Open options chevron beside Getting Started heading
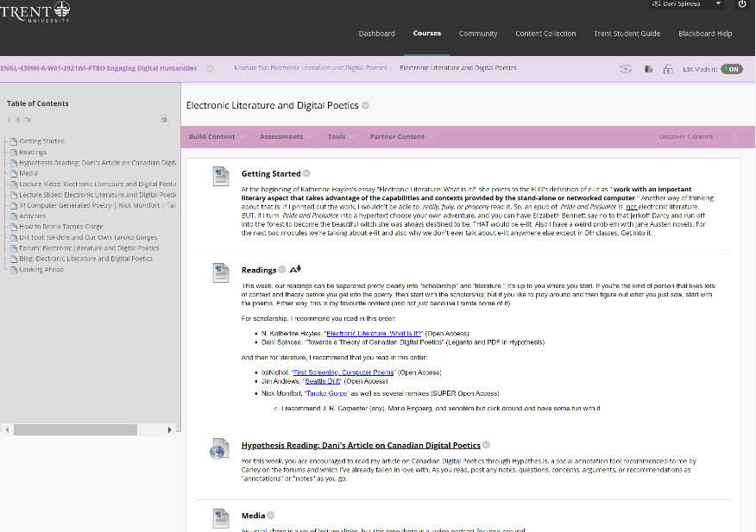The image size is (756, 532). (306, 173)
